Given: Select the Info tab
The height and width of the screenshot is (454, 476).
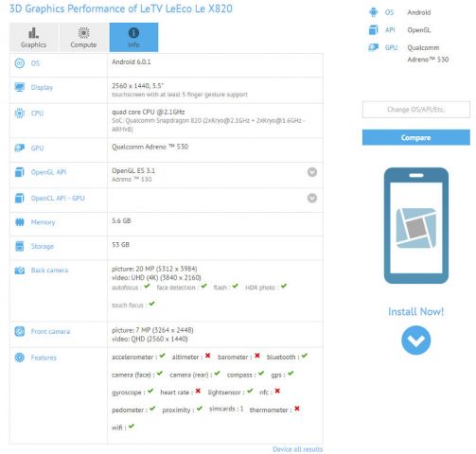Looking at the screenshot, I should (x=133, y=37).
